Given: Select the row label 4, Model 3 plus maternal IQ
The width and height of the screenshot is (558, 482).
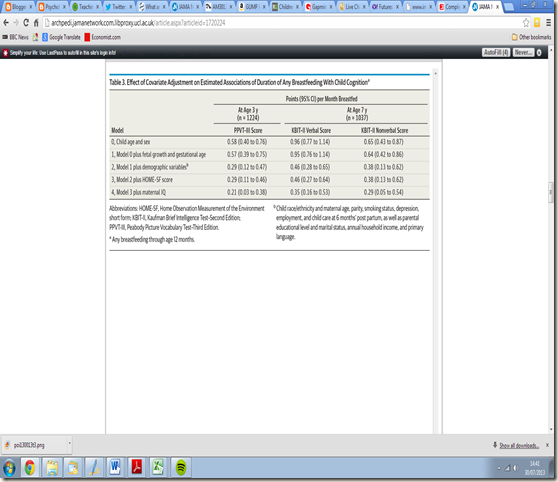Looking at the screenshot, I should (138, 192).
